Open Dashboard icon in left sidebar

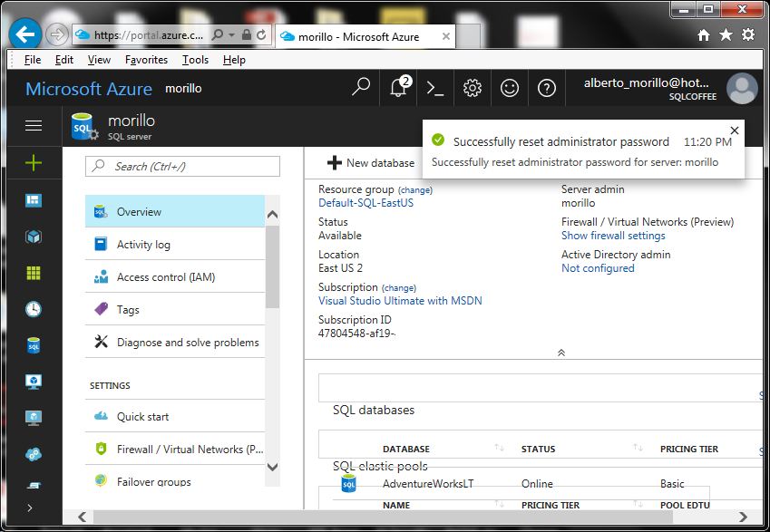(x=34, y=200)
